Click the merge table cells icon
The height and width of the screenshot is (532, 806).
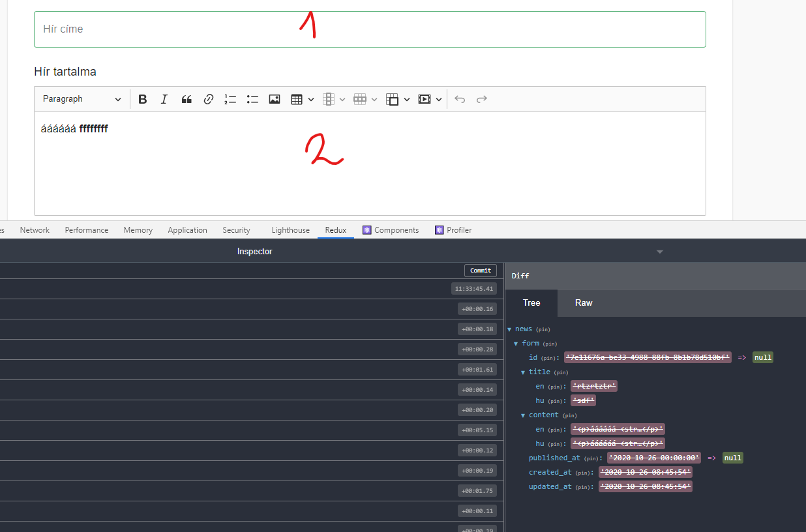[x=392, y=99]
